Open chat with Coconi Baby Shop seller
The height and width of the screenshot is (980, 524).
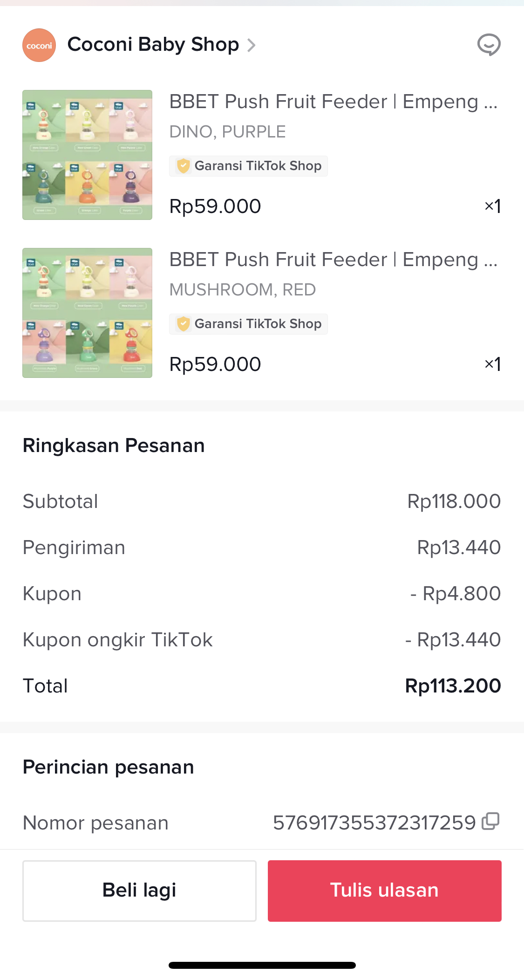489,45
